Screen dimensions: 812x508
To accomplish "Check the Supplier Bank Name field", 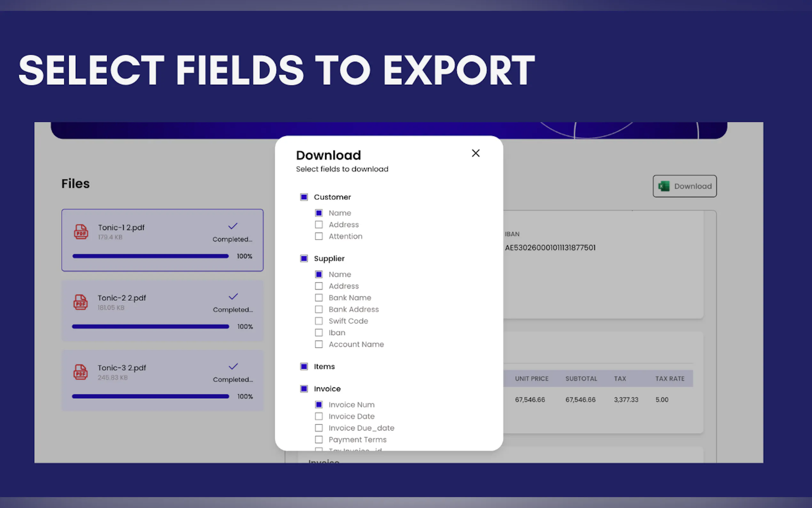I will coord(318,298).
